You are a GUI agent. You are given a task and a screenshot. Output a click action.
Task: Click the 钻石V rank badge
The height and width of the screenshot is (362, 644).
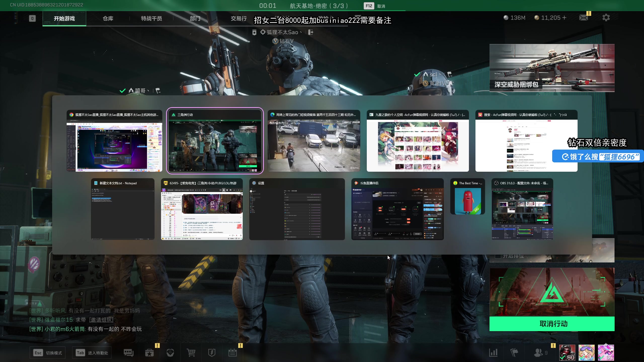[x=283, y=41]
